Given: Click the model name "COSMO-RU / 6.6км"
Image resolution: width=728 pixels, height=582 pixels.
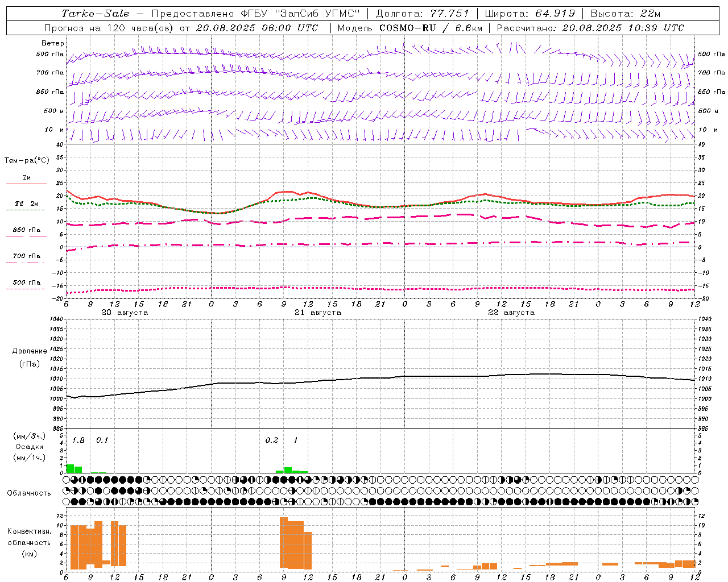Looking at the screenshot, I should click(431, 28).
